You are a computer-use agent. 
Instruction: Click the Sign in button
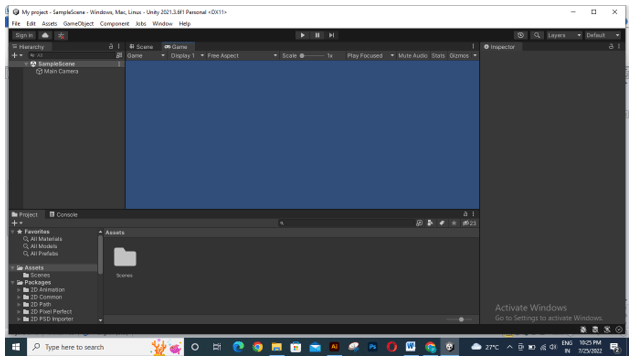coord(24,36)
